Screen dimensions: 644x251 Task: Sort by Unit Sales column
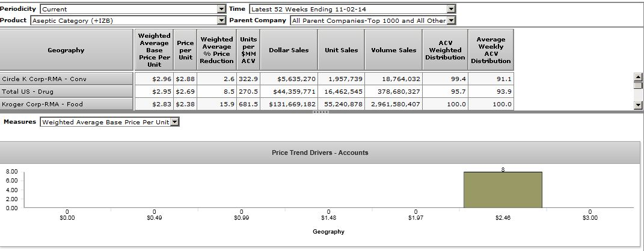click(x=341, y=50)
